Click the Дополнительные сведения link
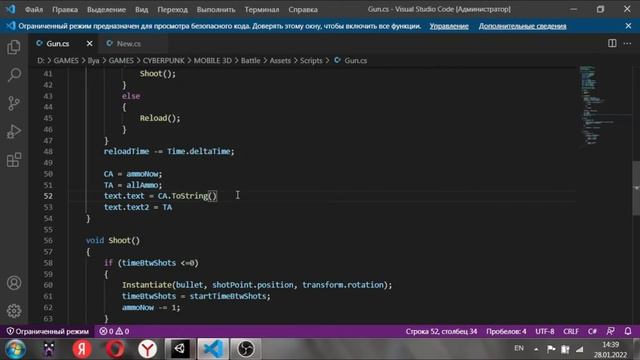Viewport: 640px width, 360px height. pos(522,26)
